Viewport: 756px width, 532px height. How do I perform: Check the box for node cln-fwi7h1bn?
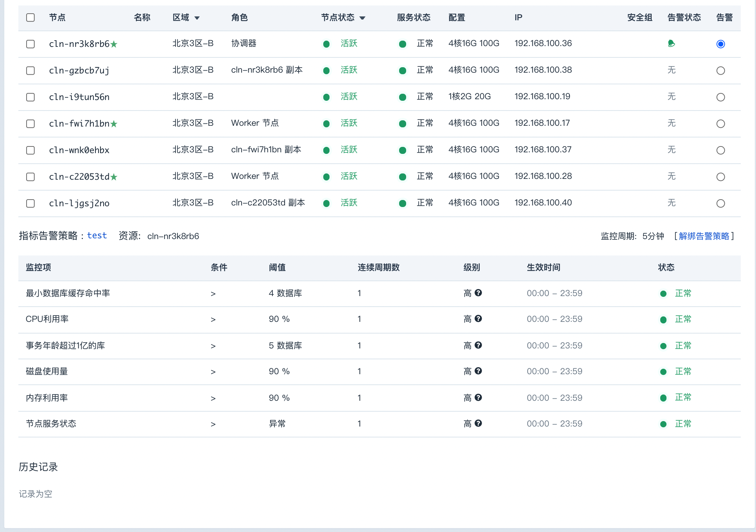pyautogui.click(x=30, y=124)
